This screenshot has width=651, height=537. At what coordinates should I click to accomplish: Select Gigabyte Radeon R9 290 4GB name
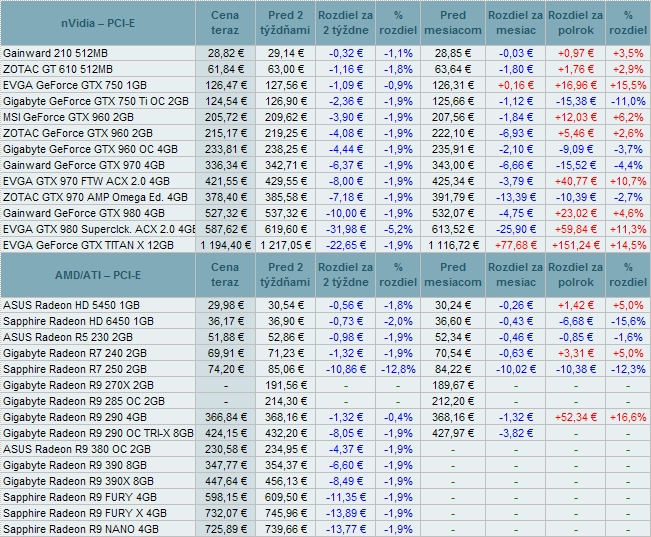click(x=75, y=417)
